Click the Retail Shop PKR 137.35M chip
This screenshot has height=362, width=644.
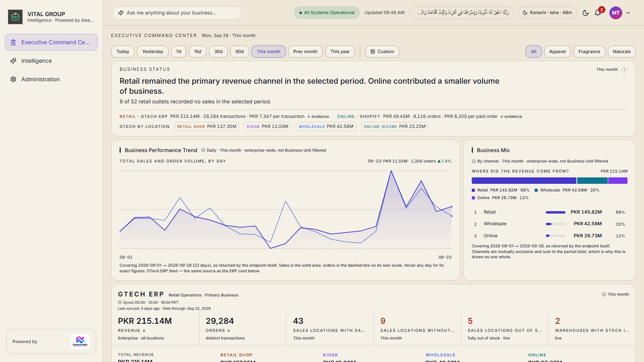207,126
